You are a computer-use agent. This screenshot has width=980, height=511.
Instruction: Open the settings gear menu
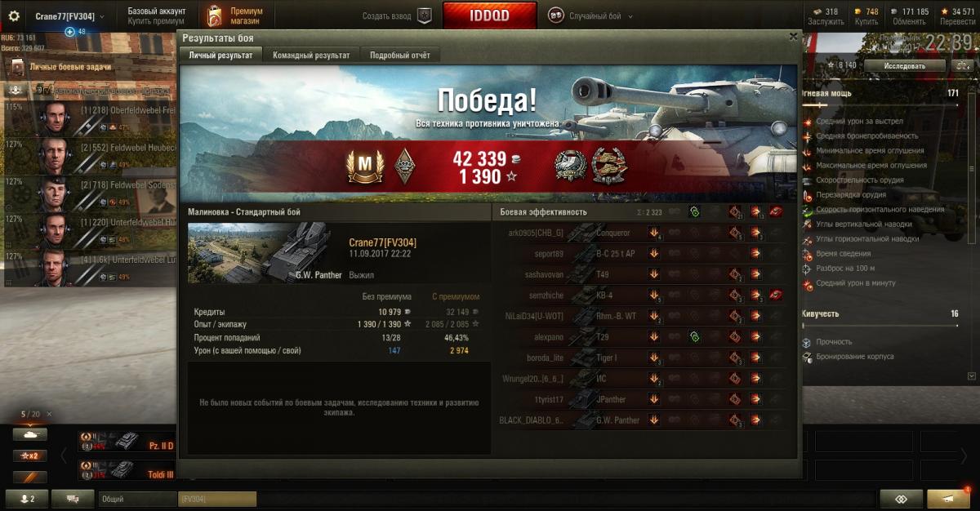[13, 16]
